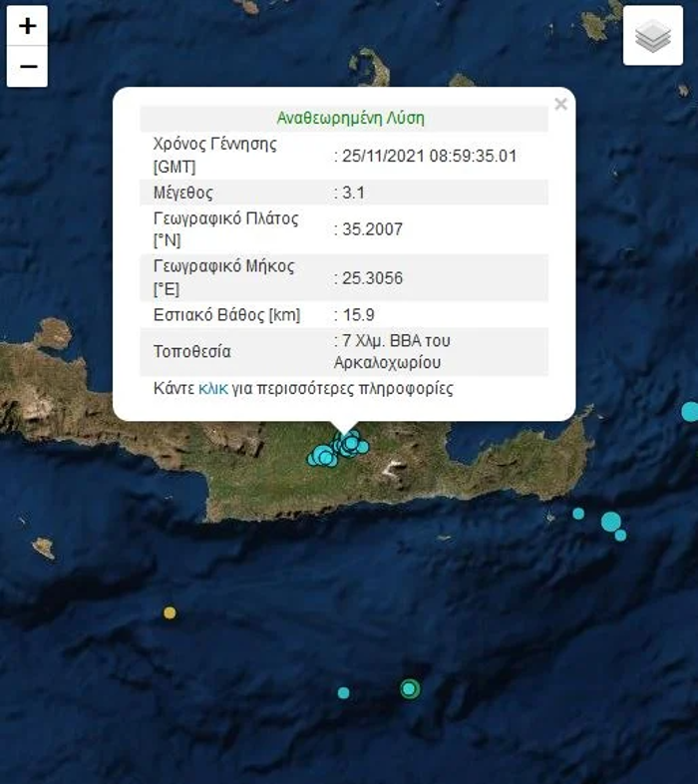Click the latitude value 35.2007
Image resolution: width=698 pixels, height=784 pixels.
tap(371, 229)
